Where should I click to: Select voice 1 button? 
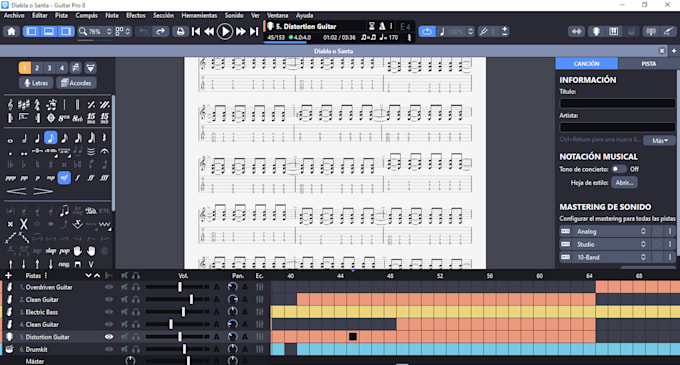25,68
